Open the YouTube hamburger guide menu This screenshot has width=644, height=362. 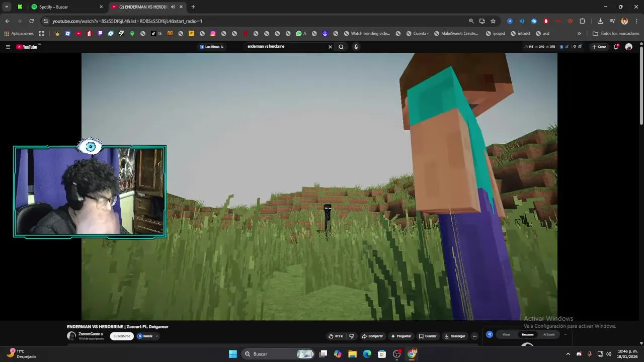point(8,47)
